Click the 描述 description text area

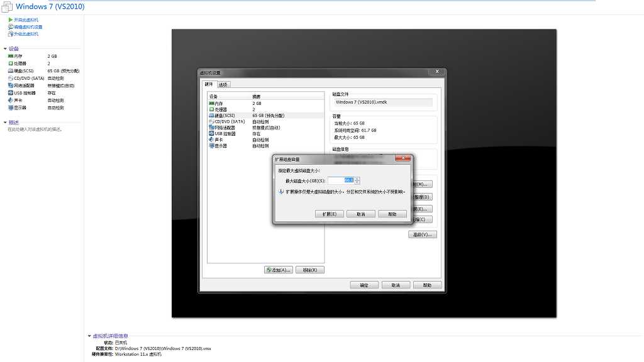(35, 129)
